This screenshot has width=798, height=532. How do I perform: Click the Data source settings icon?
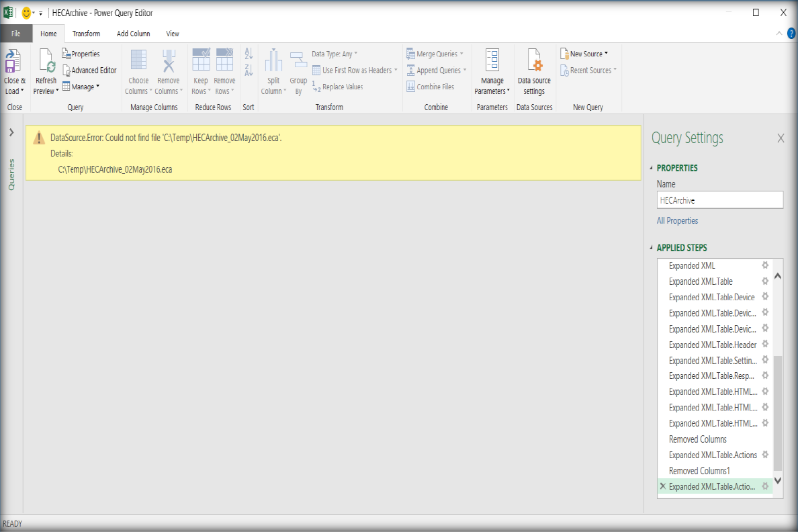point(534,63)
